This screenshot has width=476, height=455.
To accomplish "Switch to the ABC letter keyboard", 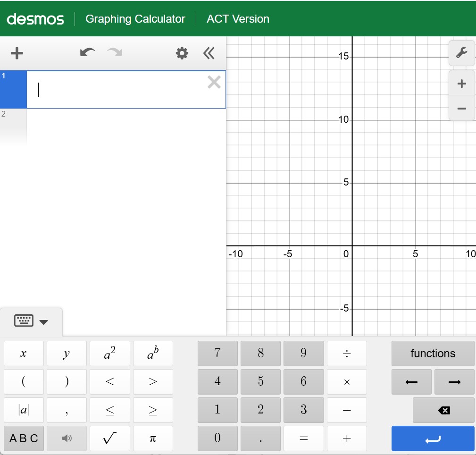I will [x=24, y=438].
